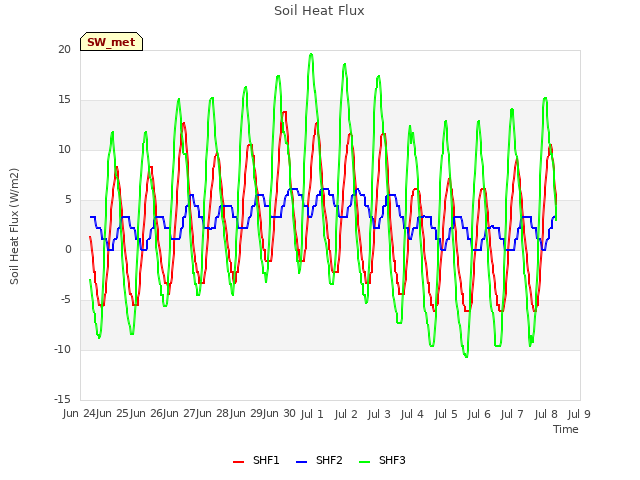Toggle SHF1 series in the legend

(256, 460)
